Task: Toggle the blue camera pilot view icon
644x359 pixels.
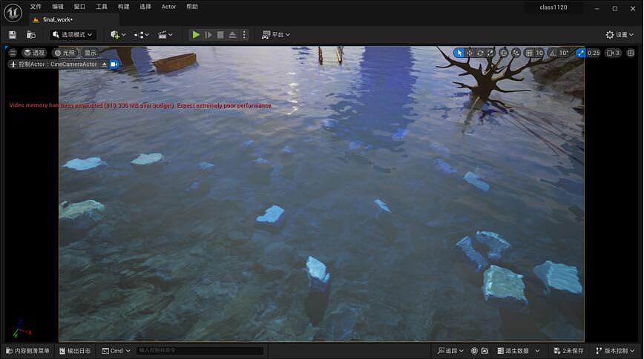Action: [x=114, y=65]
